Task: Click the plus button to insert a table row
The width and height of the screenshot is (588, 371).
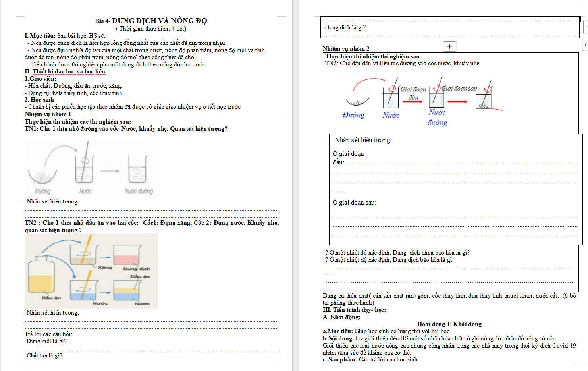Action: [449, 46]
